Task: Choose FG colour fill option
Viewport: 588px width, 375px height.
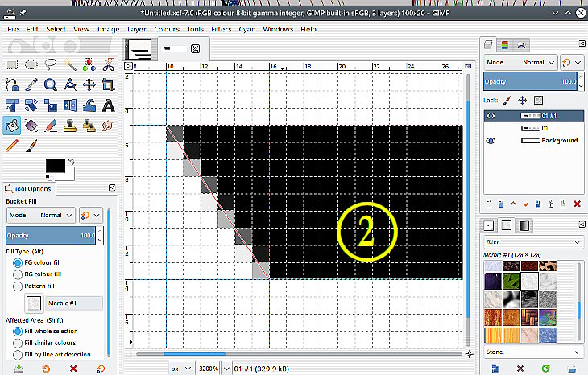Action: click(x=17, y=262)
